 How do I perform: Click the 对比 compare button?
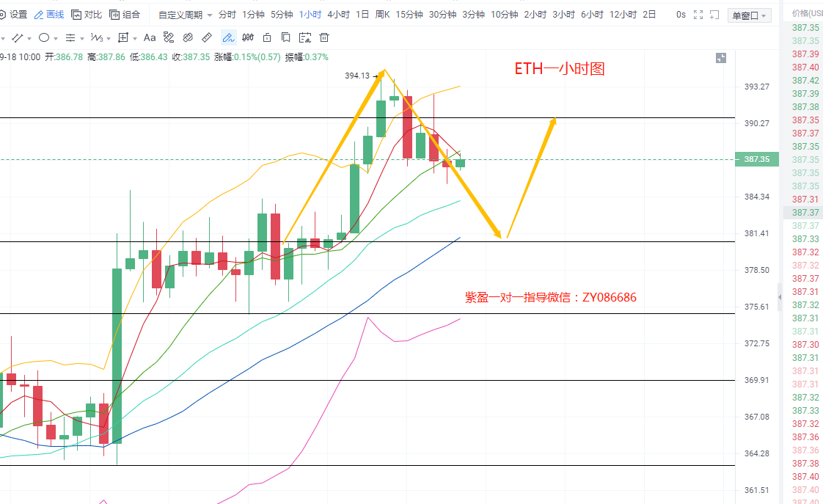pyautogui.click(x=87, y=15)
